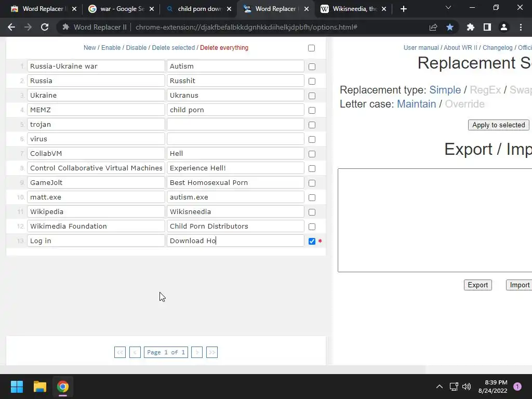Click the Apply to selected button

pyautogui.click(x=498, y=125)
